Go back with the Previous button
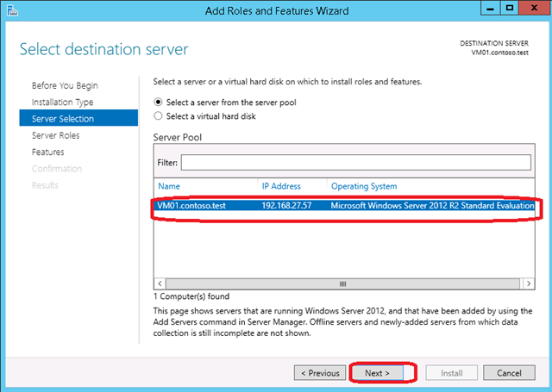 [320, 373]
